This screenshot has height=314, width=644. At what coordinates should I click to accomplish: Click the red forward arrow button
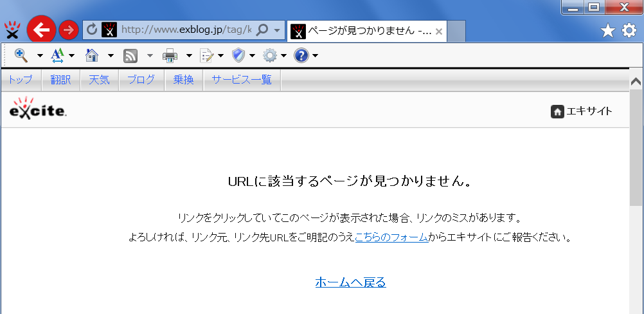[69, 30]
